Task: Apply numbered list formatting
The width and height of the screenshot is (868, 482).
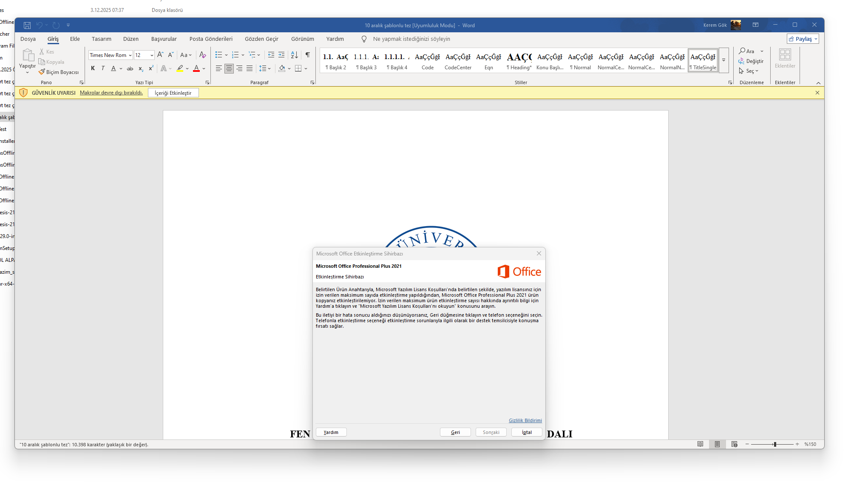Action: (x=235, y=55)
